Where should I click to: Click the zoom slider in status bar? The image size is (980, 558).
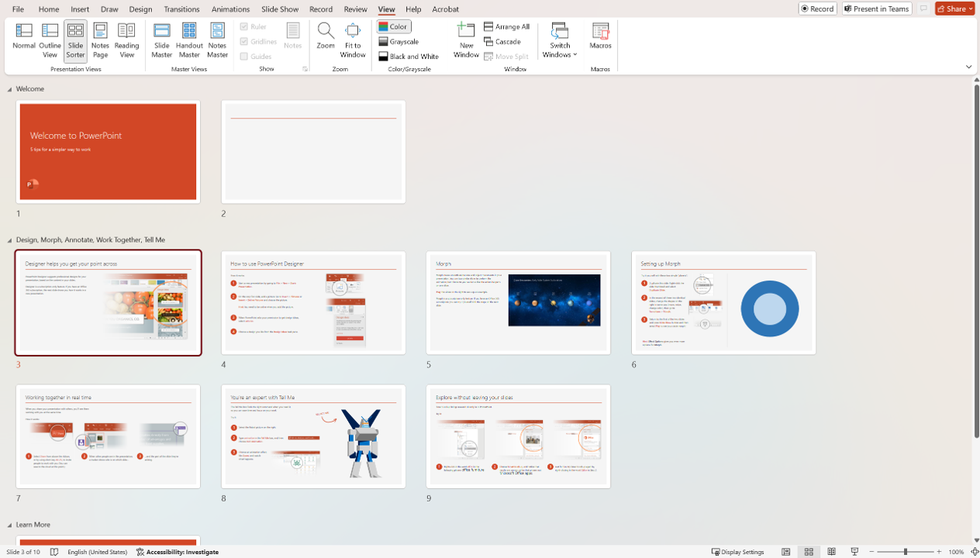click(x=906, y=552)
